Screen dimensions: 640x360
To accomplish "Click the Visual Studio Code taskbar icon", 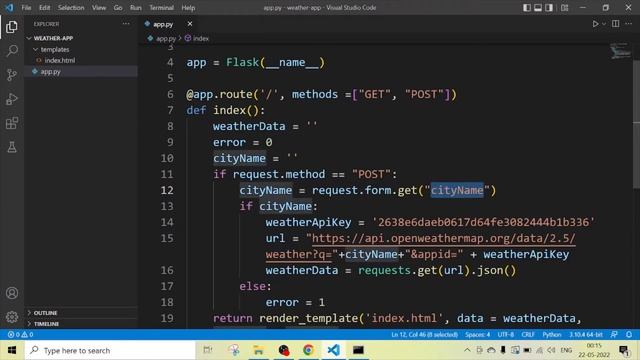I will tap(333, 350).
